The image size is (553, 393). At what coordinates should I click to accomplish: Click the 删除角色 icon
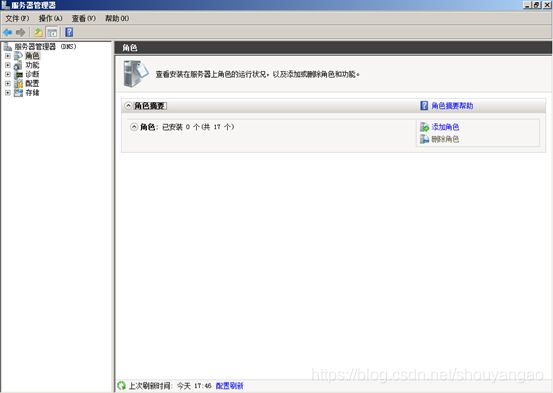[424, 139]
